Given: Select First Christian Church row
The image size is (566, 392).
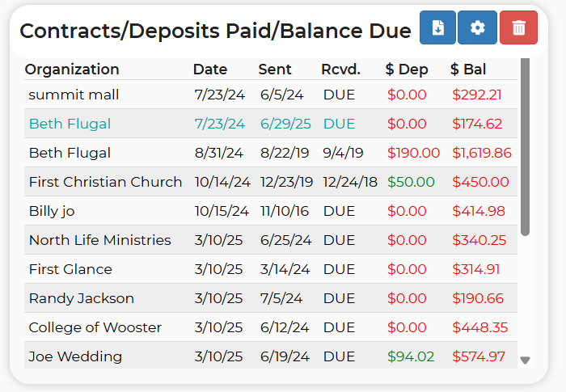Looking at the screenshot, I should click(271, 182).
